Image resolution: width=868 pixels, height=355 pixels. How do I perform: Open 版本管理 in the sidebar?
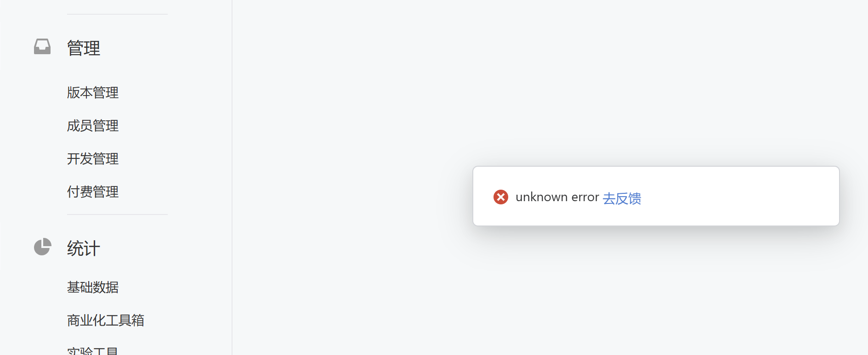(93, 93)
